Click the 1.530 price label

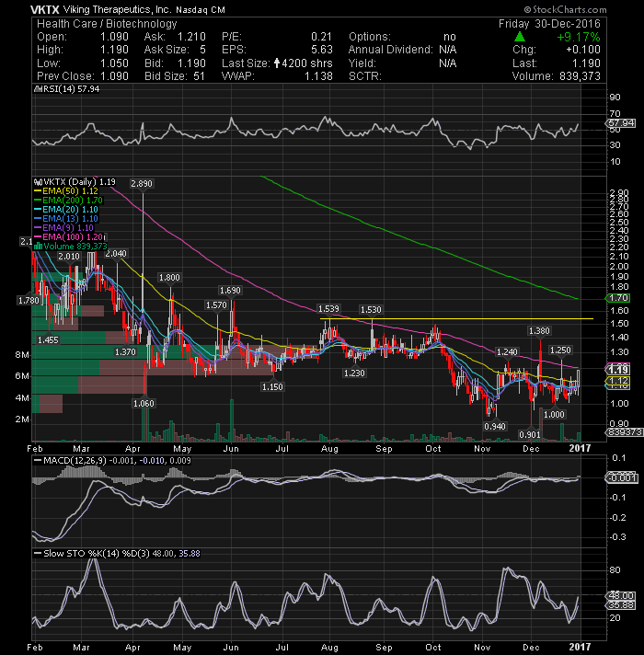click(371, 309)
